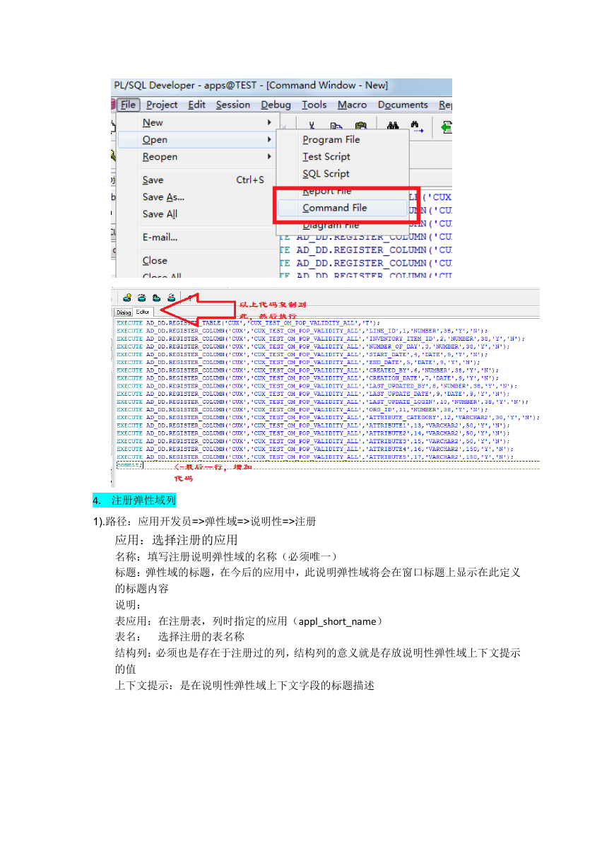Expand the Reopen submenu

[198, 157]
